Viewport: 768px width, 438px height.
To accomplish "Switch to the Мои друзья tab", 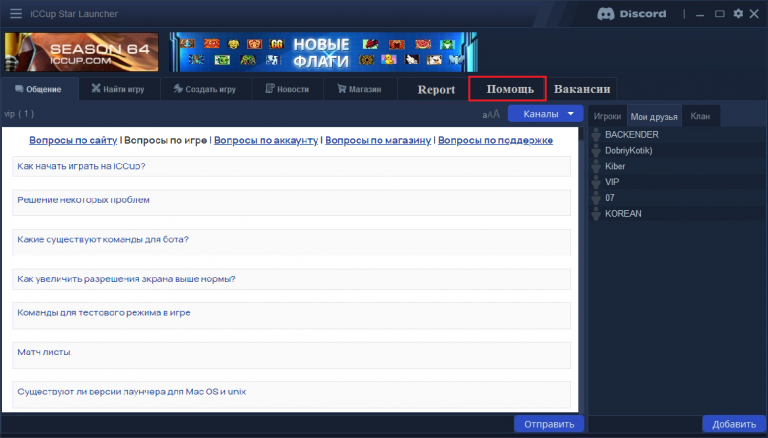I will 654,117.
